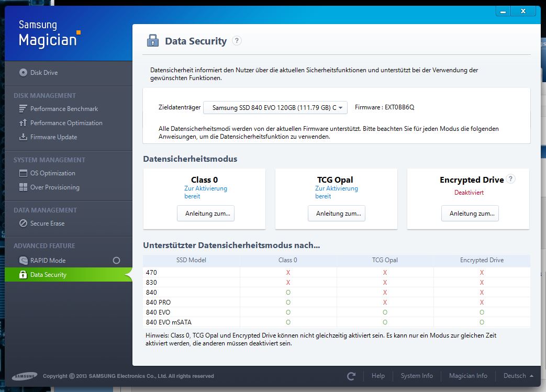Image resolution: width=546 pixels, height=392 pixels.
Task: Click the TCG Opal table column header
Action: click(385, 260)
